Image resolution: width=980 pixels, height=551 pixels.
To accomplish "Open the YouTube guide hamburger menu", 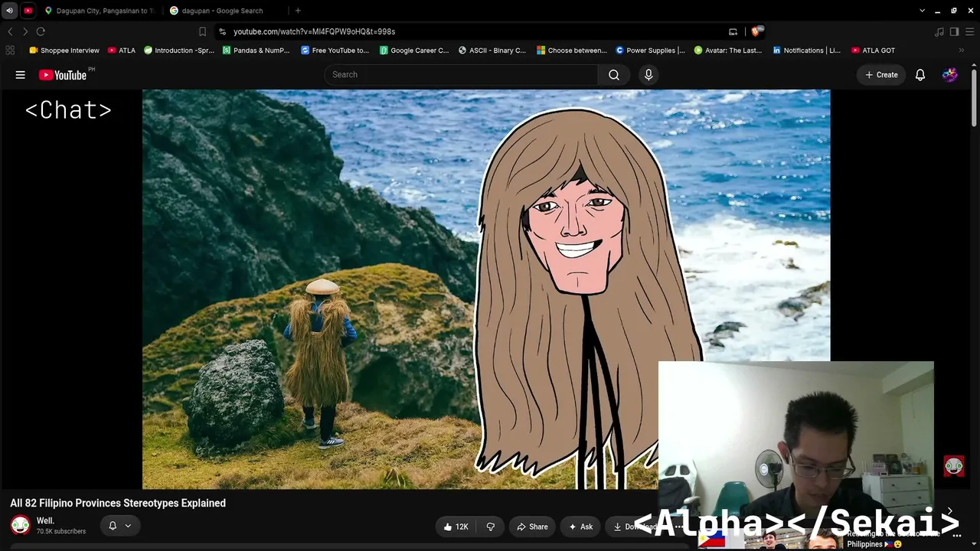I will tap(21, 75).
